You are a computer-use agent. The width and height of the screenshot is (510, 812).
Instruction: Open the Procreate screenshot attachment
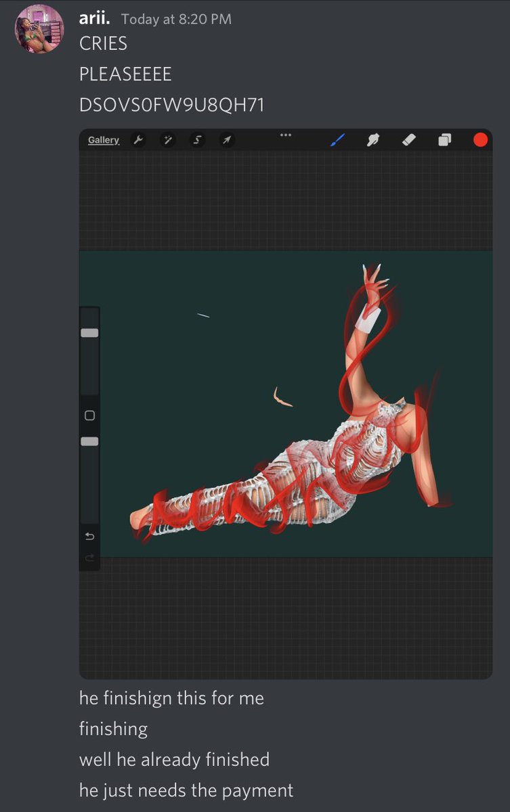286,404
